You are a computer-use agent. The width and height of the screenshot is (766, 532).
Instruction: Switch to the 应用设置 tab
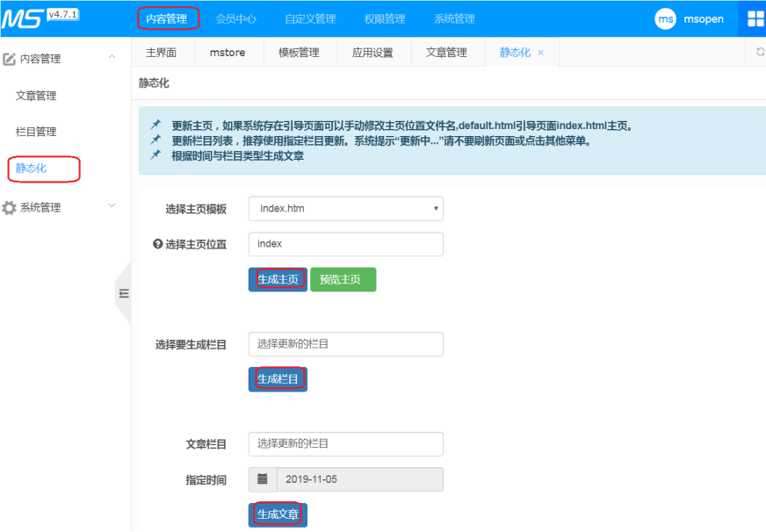372,53
